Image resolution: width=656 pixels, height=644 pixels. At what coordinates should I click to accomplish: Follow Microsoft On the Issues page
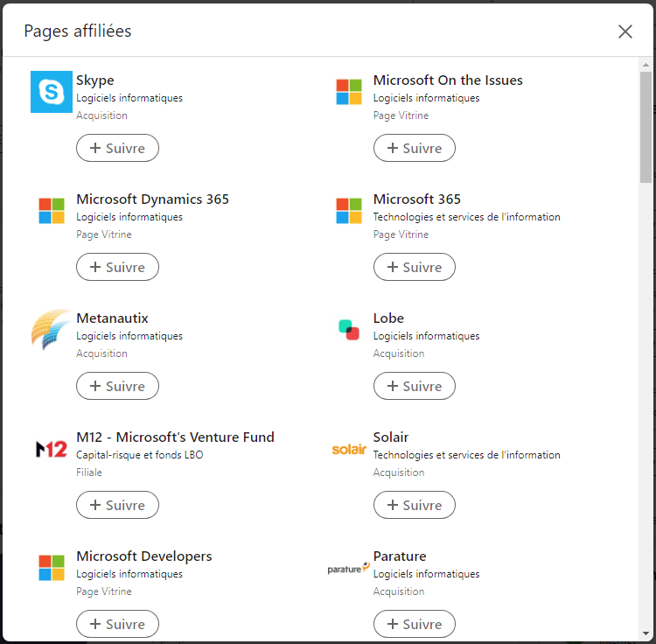415,148
